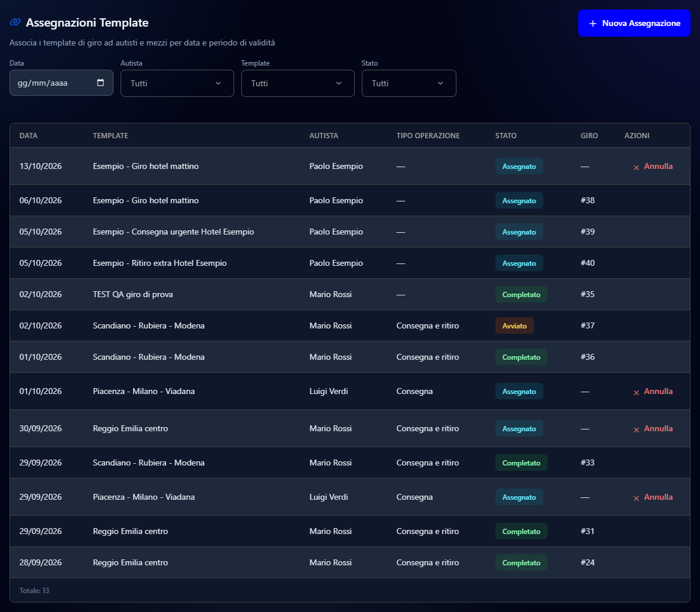Select giro number #38
Image resolution: width=700 pixels, height=612 pixels.
pos(588,200)
